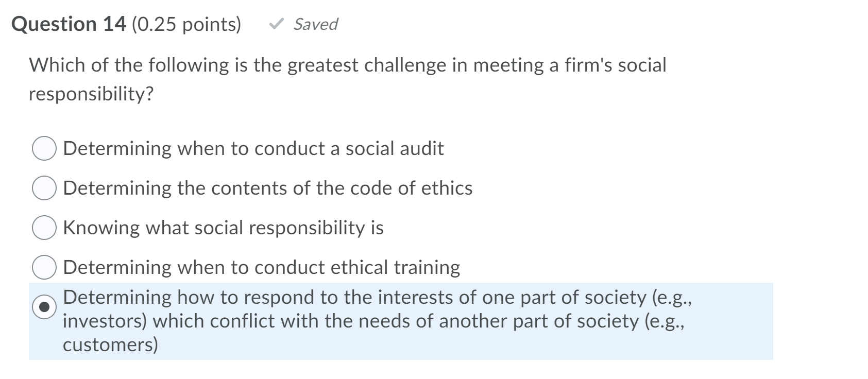Image resolution: width=868 pixels, height=379 pixels.
Task: Select the radio button for social audit option
Action: [44, 149]
